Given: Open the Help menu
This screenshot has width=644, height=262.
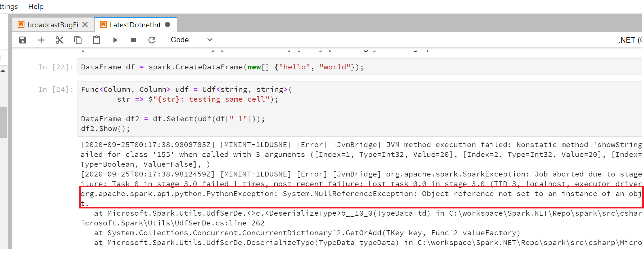Looking at the screenshot, I should [36, 6].
